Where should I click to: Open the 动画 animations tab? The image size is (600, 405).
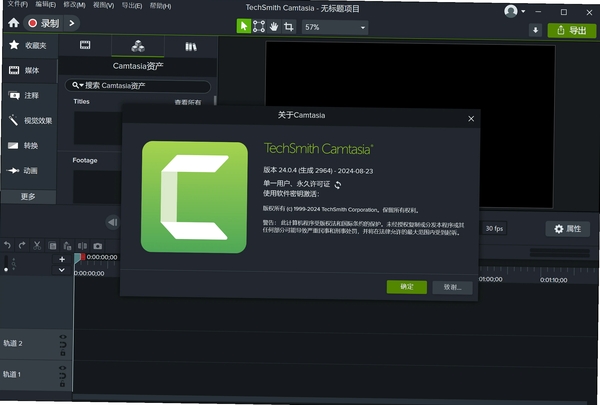point(30,171)
